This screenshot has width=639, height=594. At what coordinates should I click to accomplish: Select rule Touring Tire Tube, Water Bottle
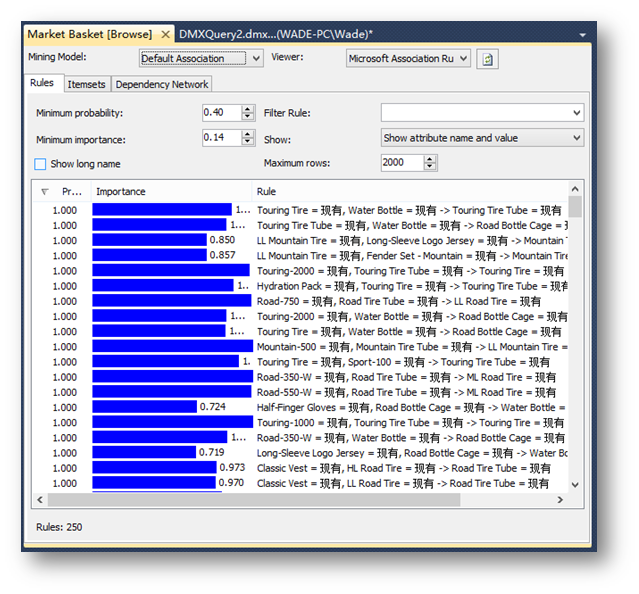click(x=302, y=225)
